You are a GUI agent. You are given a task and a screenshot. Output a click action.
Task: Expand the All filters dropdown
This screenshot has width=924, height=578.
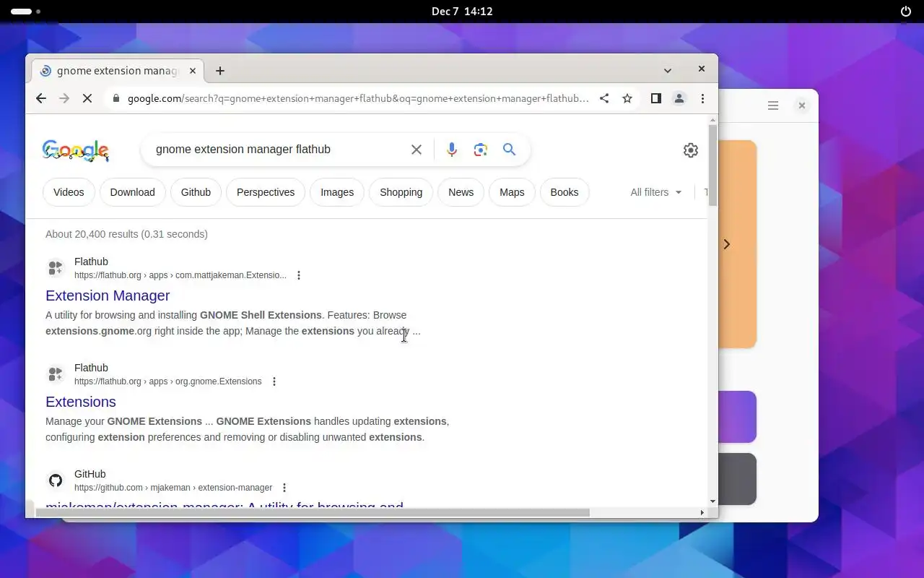[655, 192]
